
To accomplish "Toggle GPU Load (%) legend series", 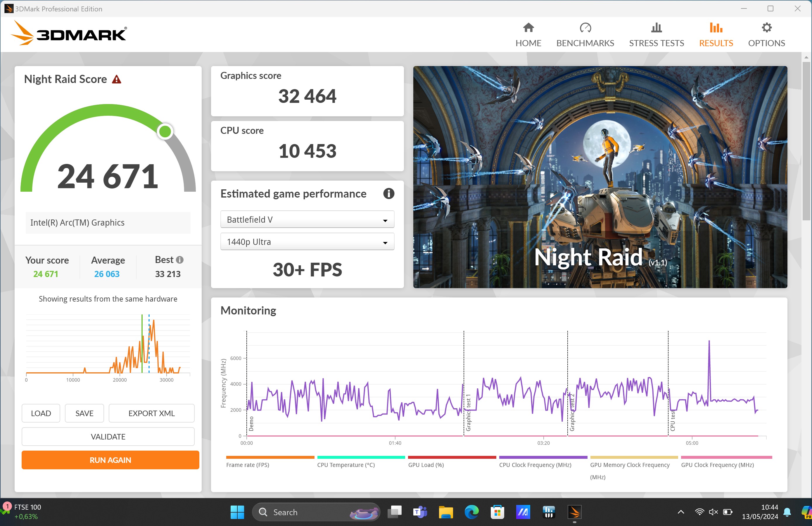I will point(426,465).
